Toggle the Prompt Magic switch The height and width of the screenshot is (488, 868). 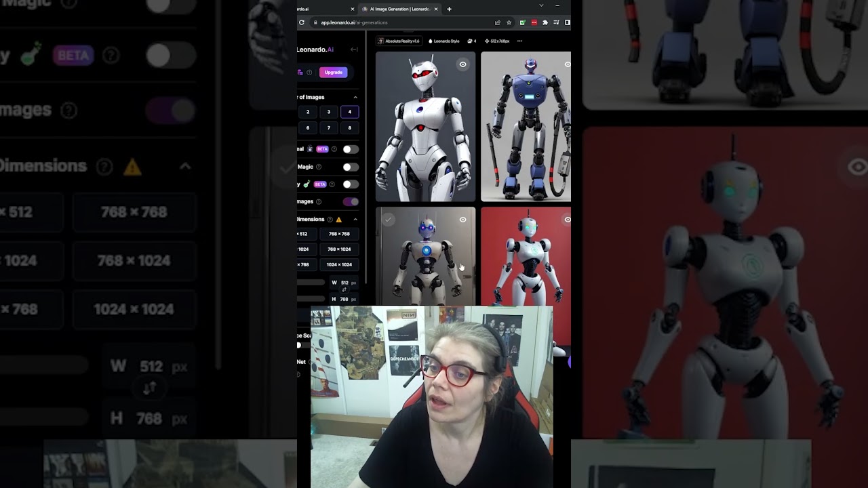pos(351,167)
